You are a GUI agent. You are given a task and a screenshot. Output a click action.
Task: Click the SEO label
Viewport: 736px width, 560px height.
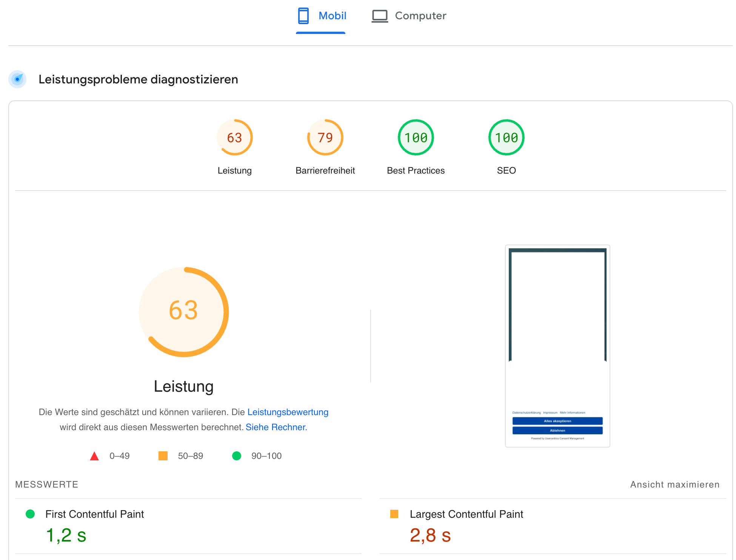click(506, 171)
